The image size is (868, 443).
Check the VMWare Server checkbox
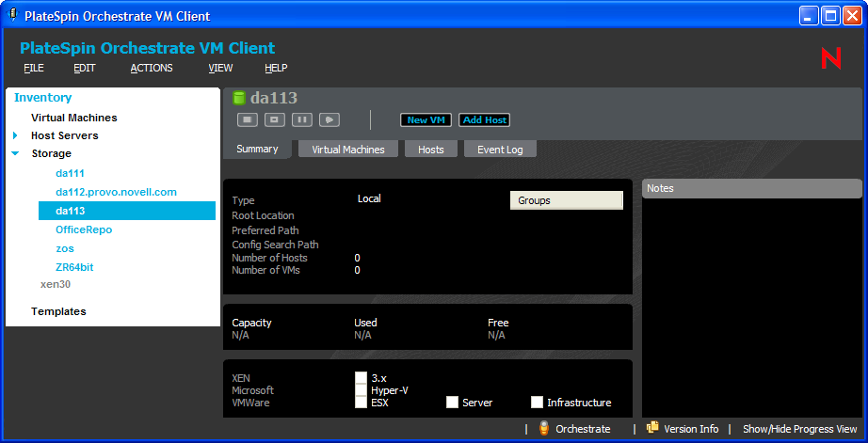pos(452,402)
